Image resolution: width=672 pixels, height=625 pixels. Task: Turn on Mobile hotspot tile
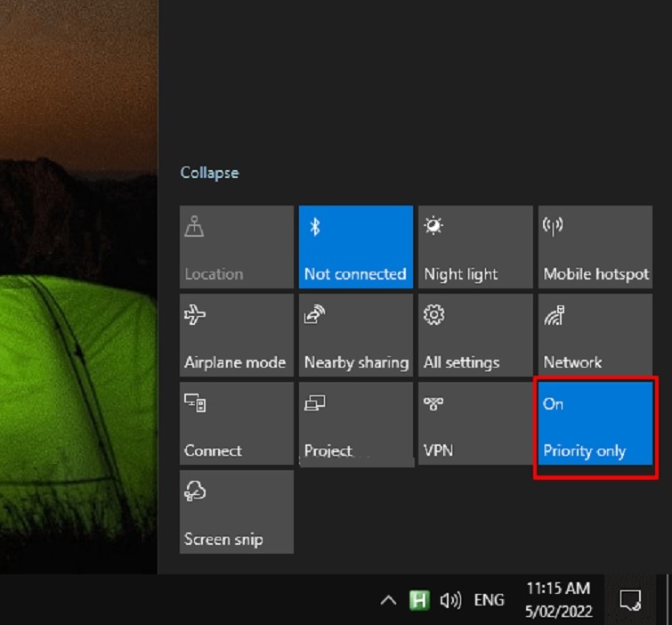[595, 247]
